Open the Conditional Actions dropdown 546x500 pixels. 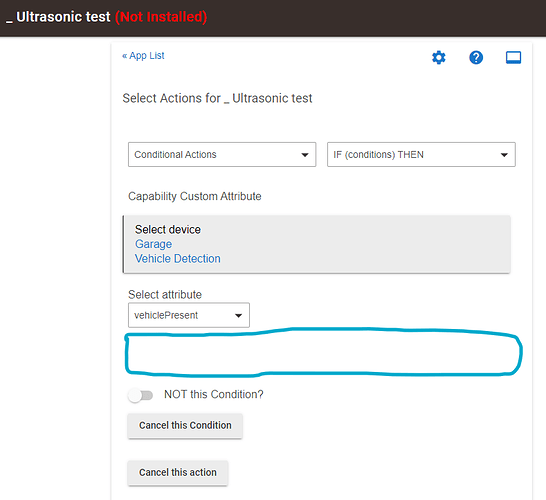(x=222, y=154)
